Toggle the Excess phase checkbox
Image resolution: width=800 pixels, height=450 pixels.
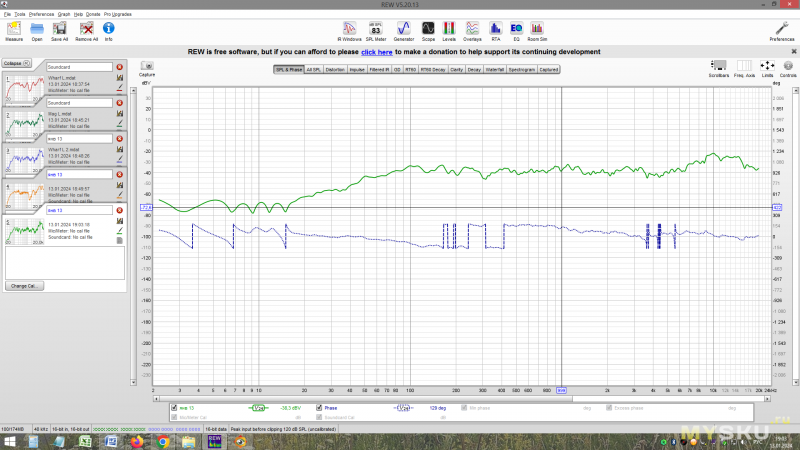tap(609, 408)
